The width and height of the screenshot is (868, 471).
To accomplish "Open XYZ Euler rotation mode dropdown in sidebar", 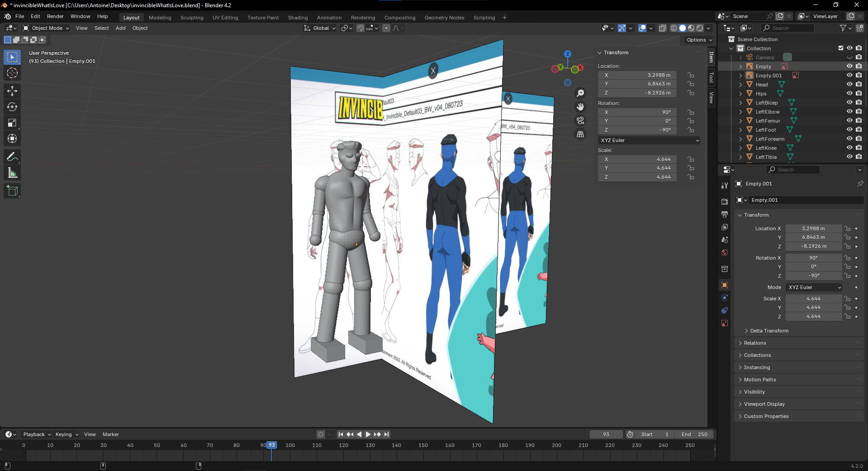I will (650, 140).
